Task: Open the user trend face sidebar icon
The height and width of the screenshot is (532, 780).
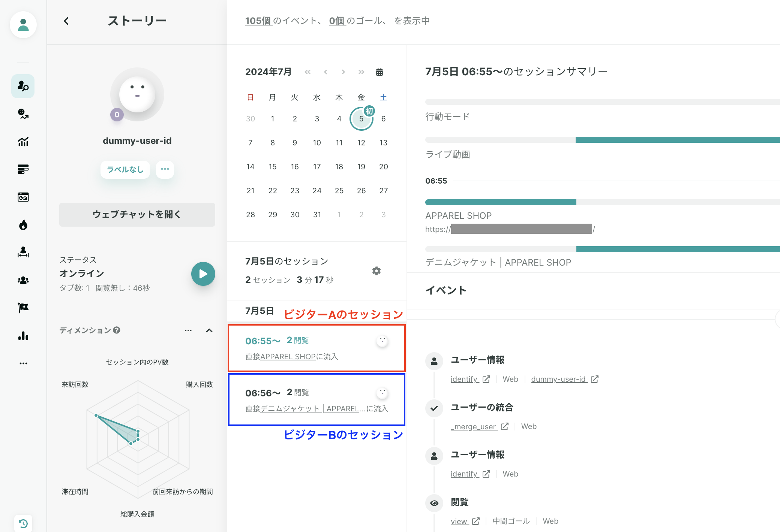Action: [x=23, y=114]
